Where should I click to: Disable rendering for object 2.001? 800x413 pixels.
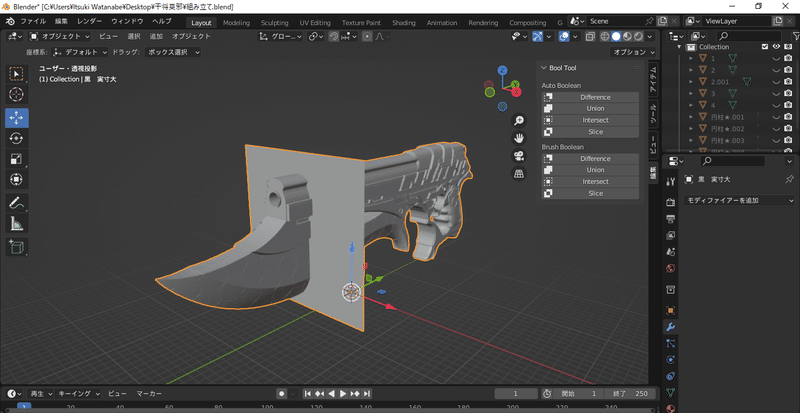(788, 82)
